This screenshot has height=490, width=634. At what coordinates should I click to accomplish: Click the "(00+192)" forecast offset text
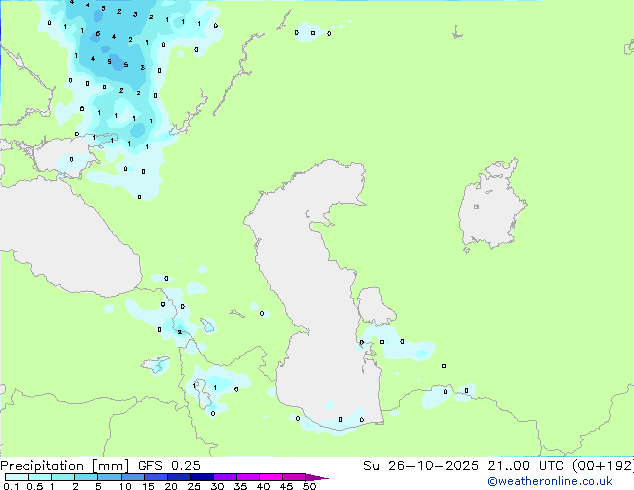603,466
